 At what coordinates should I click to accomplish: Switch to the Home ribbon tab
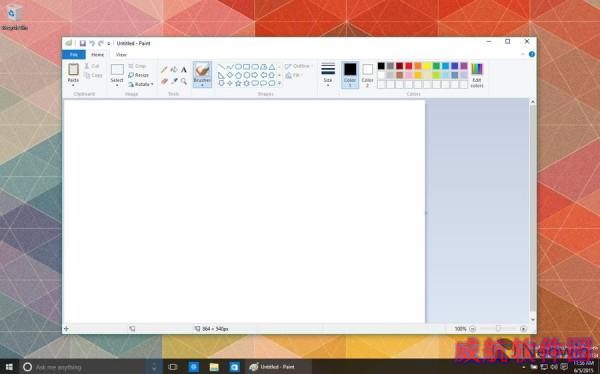pos(98,55)
